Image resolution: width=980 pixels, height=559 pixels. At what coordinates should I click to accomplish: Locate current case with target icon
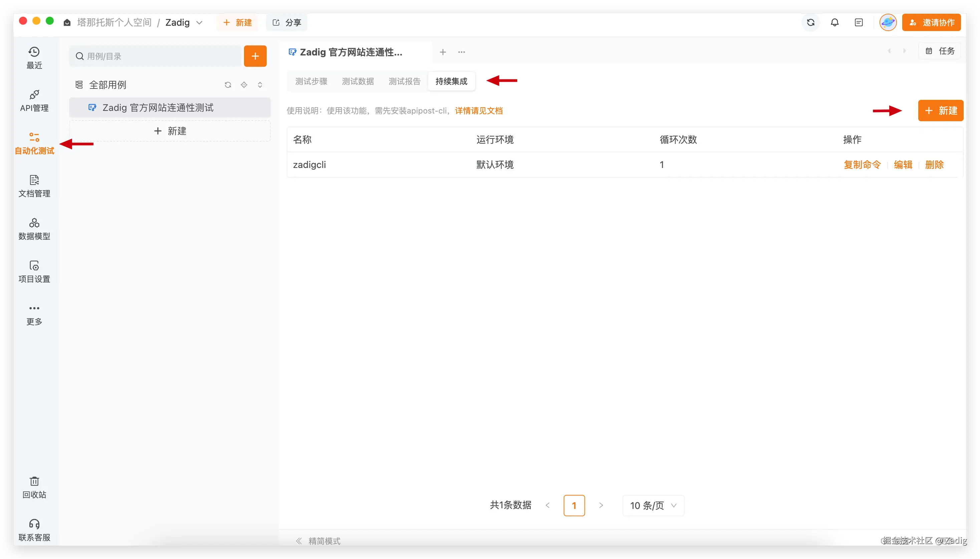click(244, 85)
